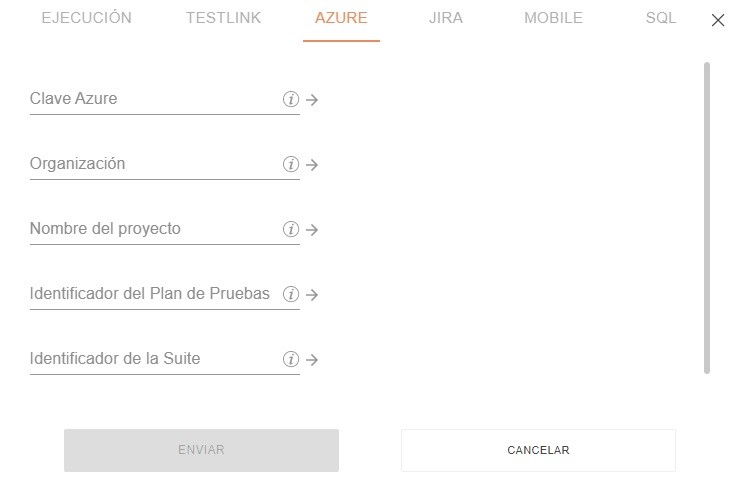Click the vertical scrollbar of the form
Screen dimensions: 736x483
coord(707,218)
